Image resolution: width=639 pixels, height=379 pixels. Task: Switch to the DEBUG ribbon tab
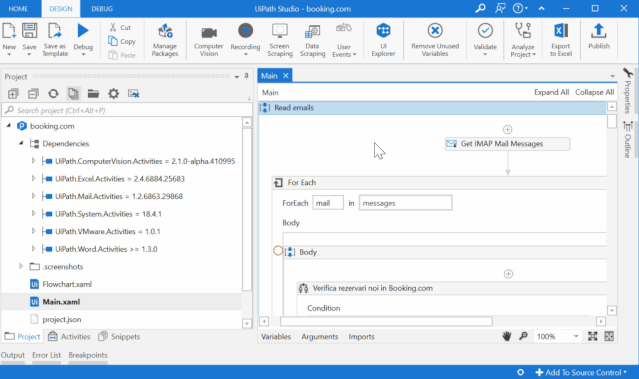(102, 9)
